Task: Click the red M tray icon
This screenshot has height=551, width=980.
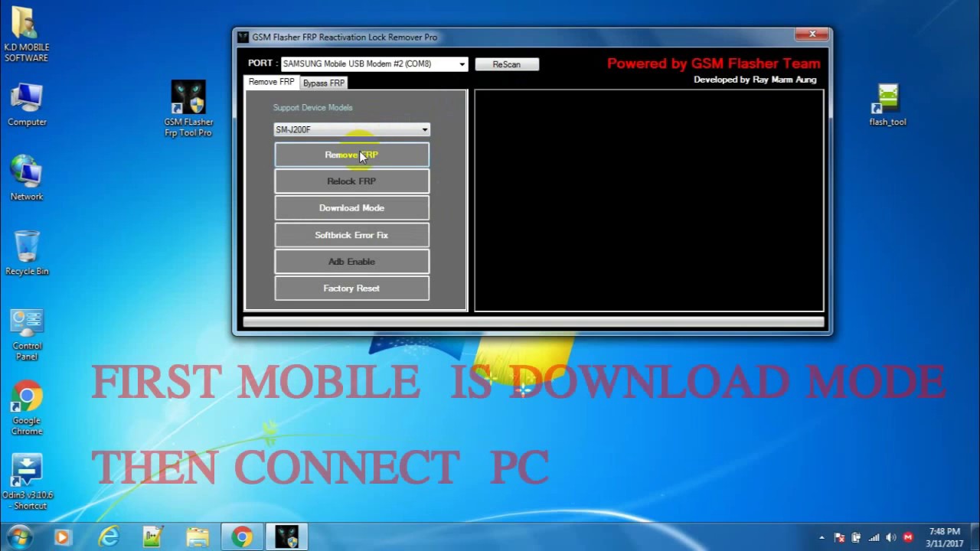Action: pyautogui.click(x=908, y=538)
